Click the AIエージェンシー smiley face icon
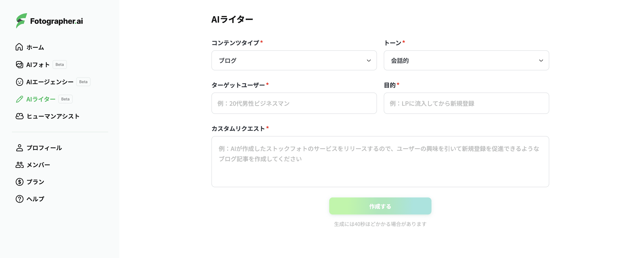 (19, 82)
